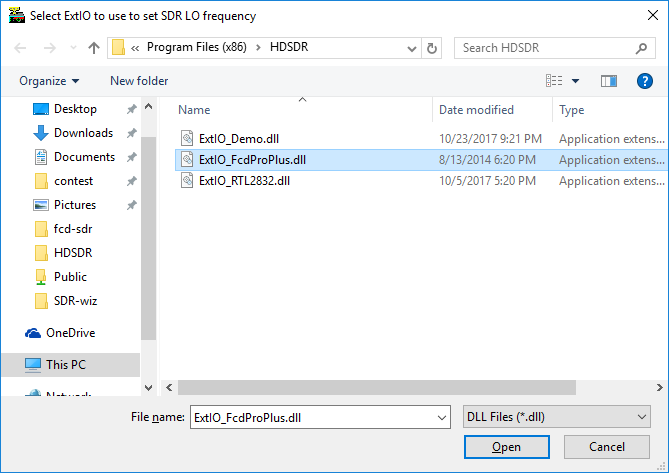Open the Organize menu

tap(49, 81)
